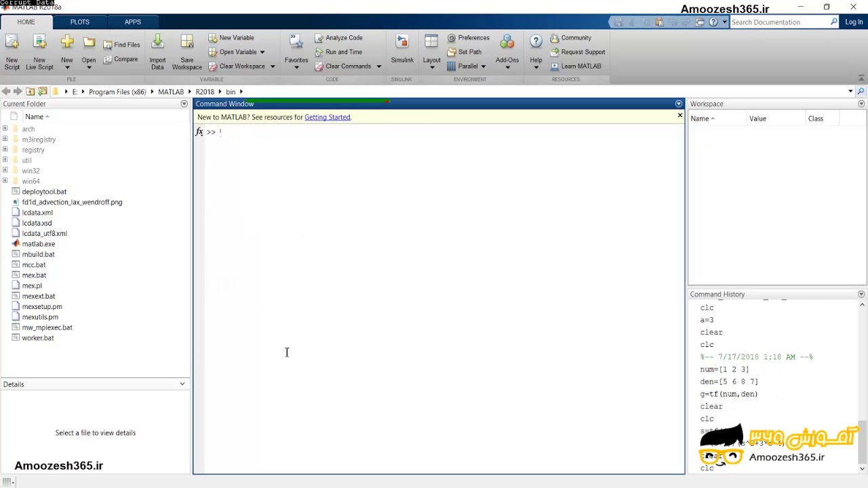868x488 pixels.
Task: Click the Compare files tool
Action: 121,60
